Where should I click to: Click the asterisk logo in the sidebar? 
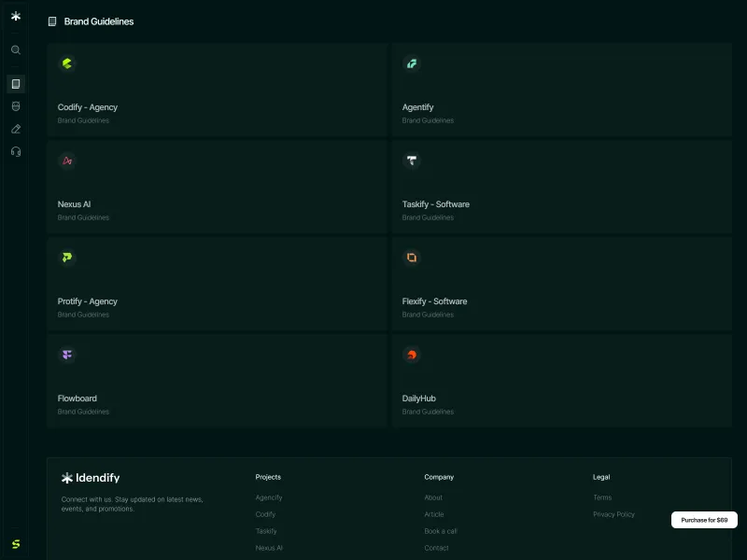point(16,16)
